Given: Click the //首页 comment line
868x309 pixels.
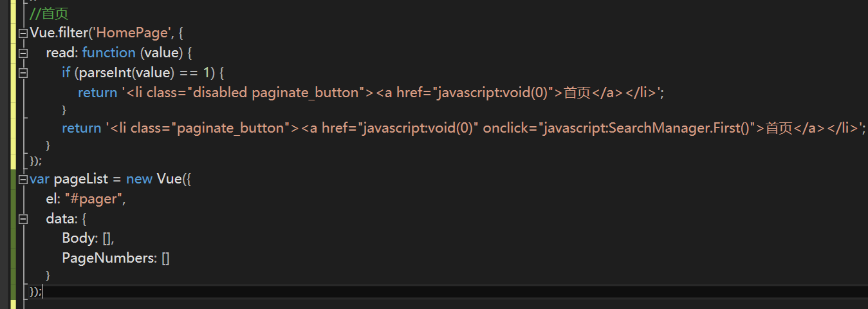Looking at the screenshot, I should pyautogui.click(x=49, y=14).
